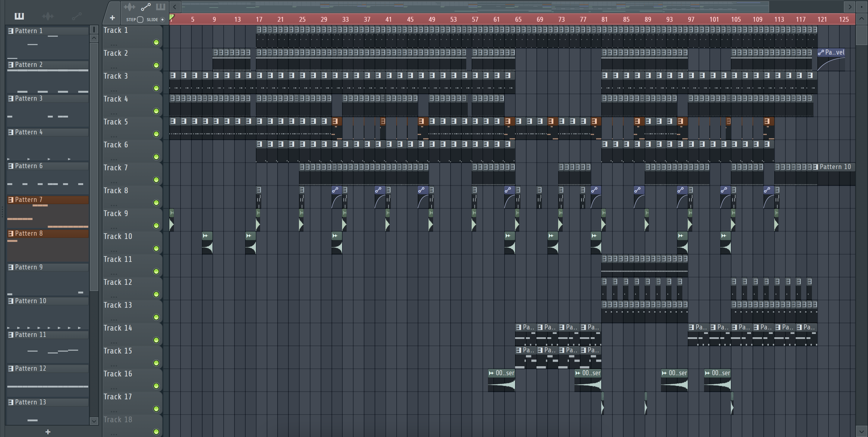The image size is (868, 437).
Task: Click the piano icon beside Pattern 12
Action: (x=11, y=369)
